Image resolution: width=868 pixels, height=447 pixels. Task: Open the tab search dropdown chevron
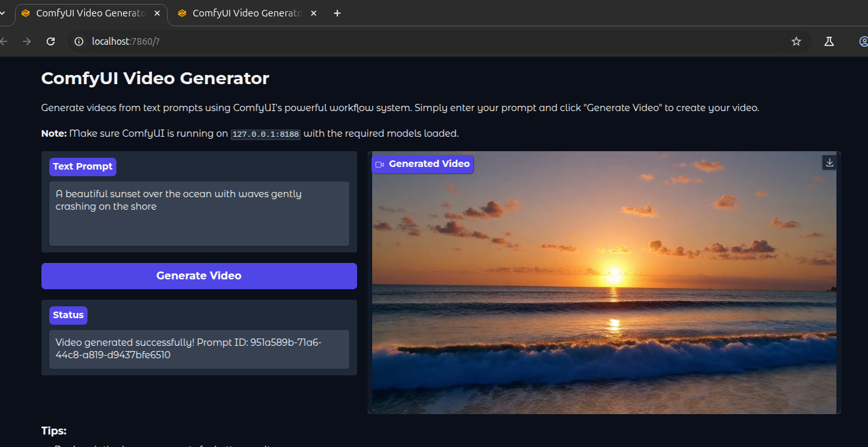coord(3,13)
